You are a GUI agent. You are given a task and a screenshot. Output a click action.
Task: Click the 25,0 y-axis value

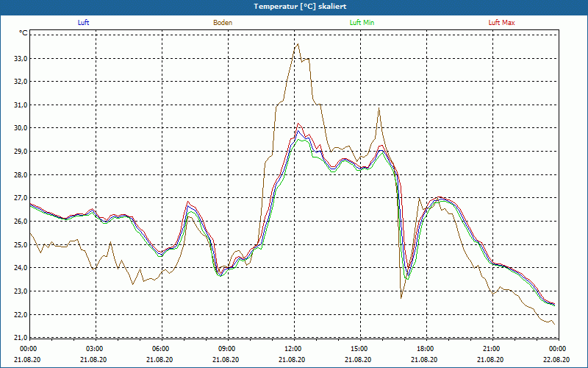tap(21, 245)
